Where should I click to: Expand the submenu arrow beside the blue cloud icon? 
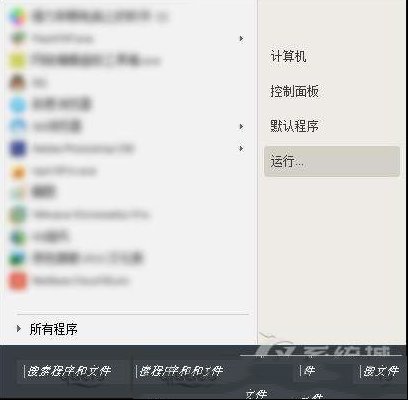(241, 126)
